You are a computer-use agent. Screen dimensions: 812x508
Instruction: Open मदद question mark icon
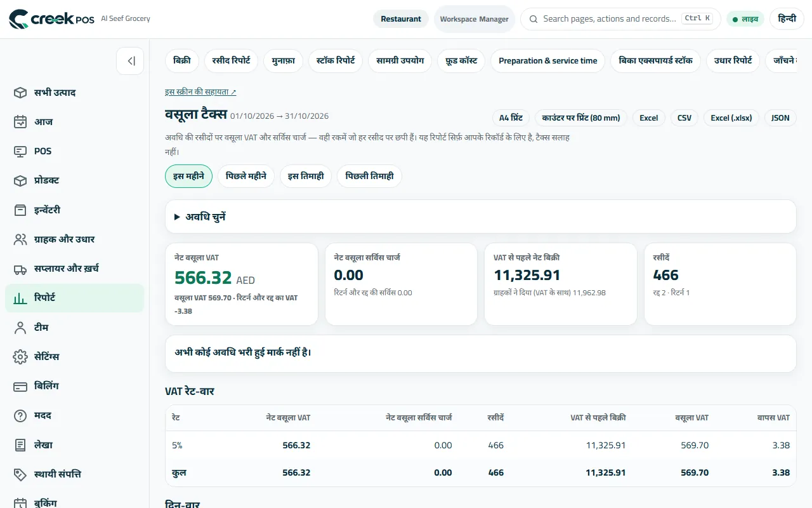click(20, 416)
